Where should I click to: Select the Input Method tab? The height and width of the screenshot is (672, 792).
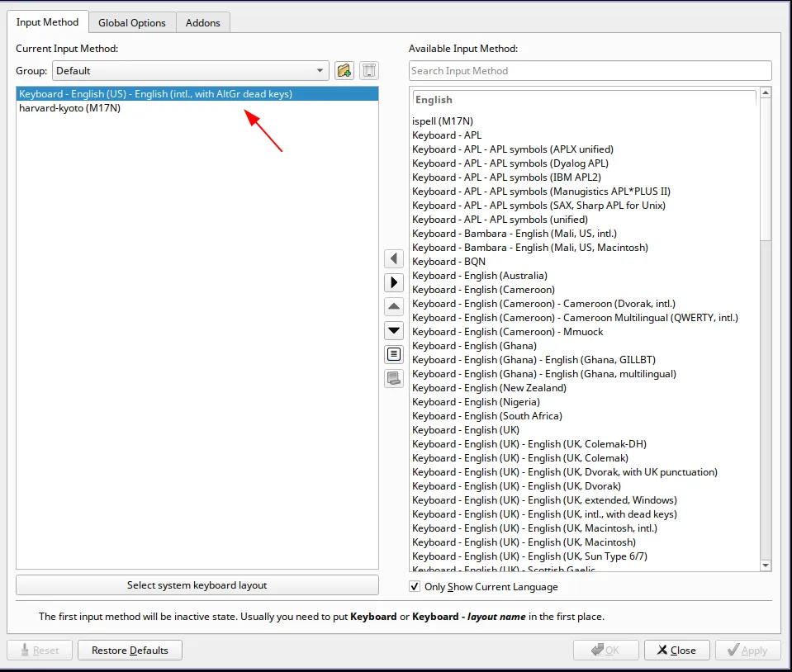pyautogui.click(x=47, y=22)
